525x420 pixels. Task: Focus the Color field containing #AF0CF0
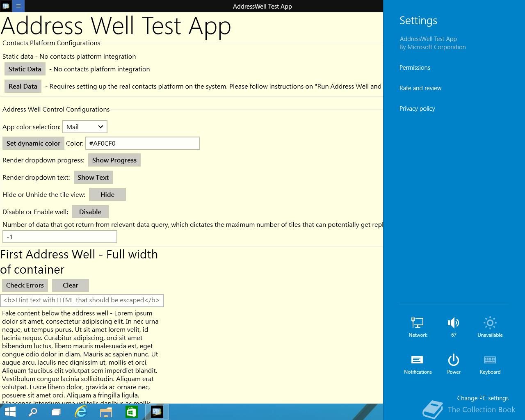[143, 143]
